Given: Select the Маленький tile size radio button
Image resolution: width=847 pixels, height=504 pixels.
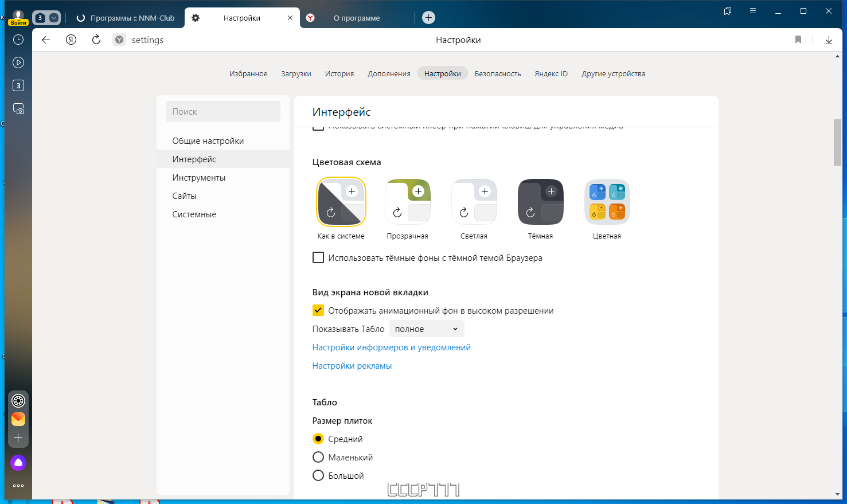Looking at the screenshot, I should (318, 457).
